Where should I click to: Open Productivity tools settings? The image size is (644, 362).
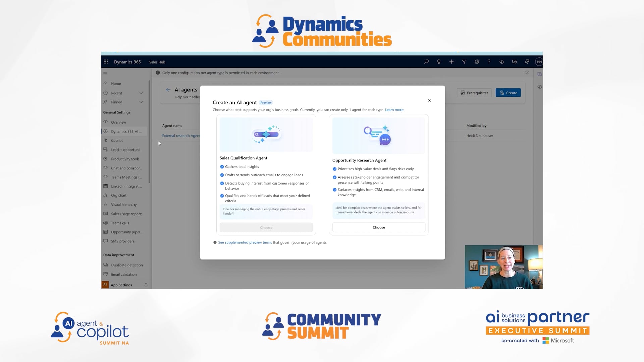125,159
